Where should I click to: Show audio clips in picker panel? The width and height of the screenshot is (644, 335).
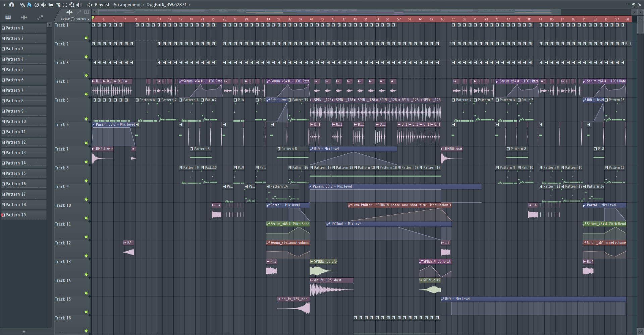click(x=24, y=17)
